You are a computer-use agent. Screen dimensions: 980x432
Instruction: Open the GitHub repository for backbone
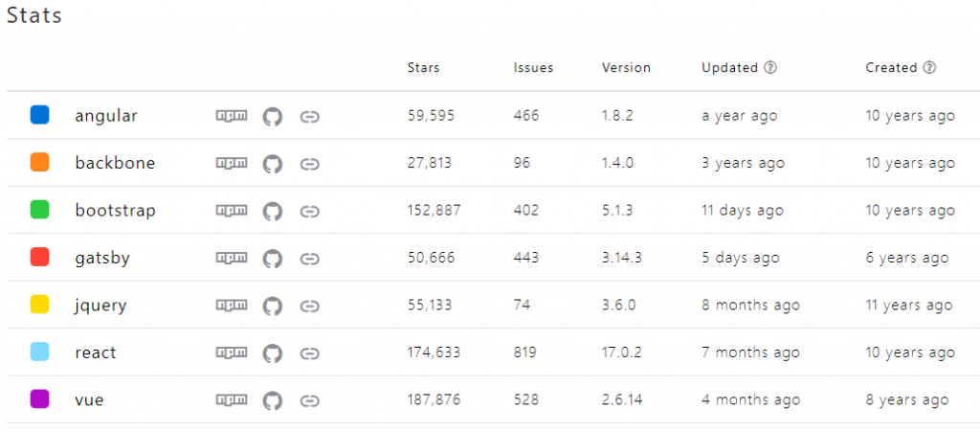point(273,164)
